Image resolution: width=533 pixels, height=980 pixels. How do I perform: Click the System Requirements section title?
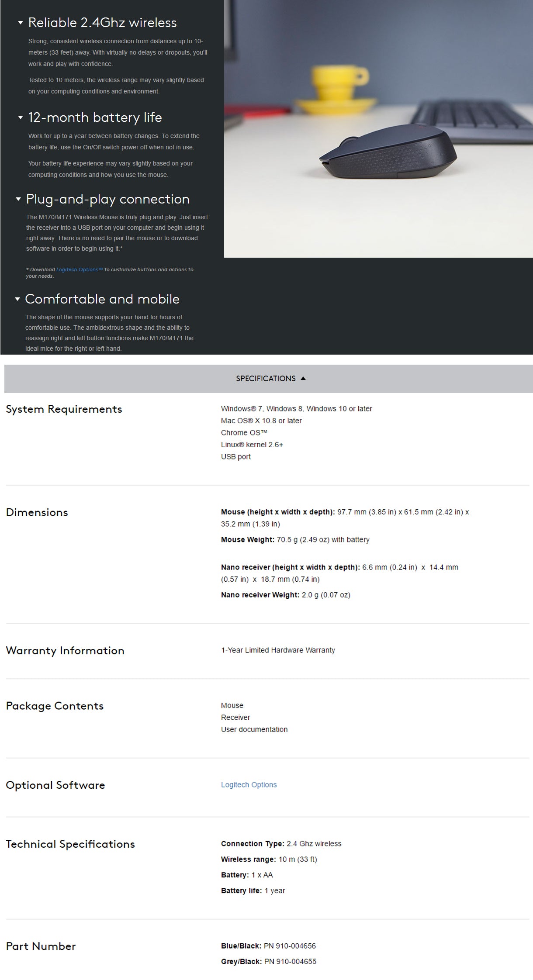point(64,409)
